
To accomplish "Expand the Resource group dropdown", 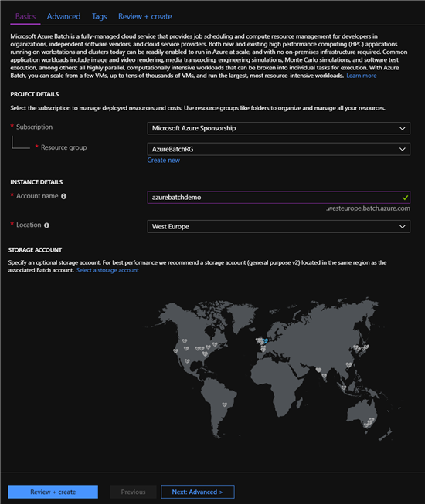I will [x=279, y=149].
